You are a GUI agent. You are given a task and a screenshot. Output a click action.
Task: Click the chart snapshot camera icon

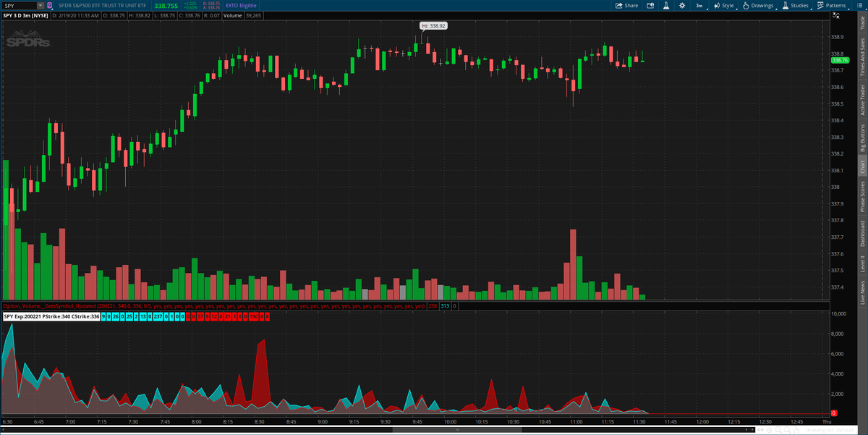click(650, 5)
